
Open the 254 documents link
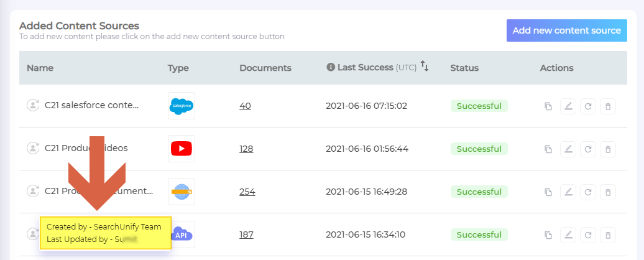tap(247, 192)
